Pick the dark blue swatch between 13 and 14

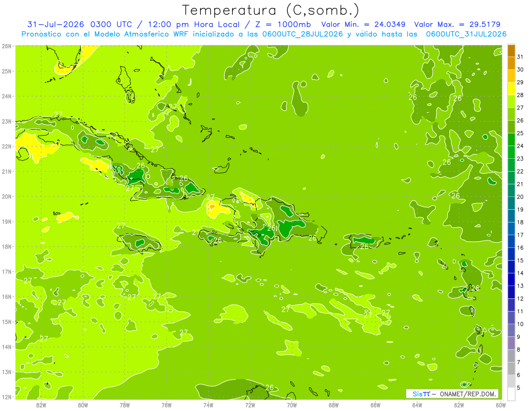511,279
